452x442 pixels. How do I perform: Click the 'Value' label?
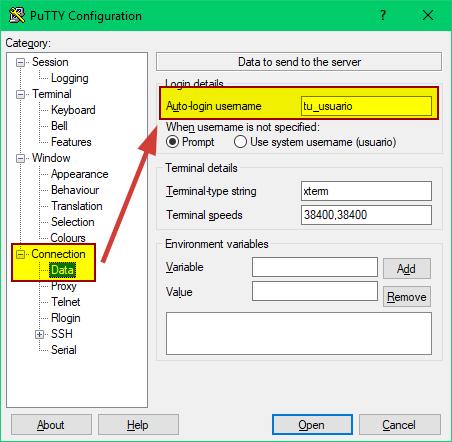click(x=179, y=292)
